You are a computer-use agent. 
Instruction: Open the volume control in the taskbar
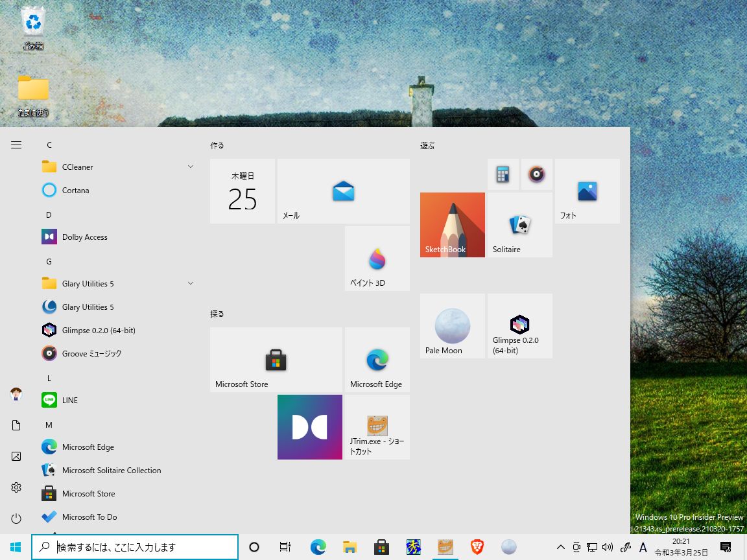(x=608, y=547)
